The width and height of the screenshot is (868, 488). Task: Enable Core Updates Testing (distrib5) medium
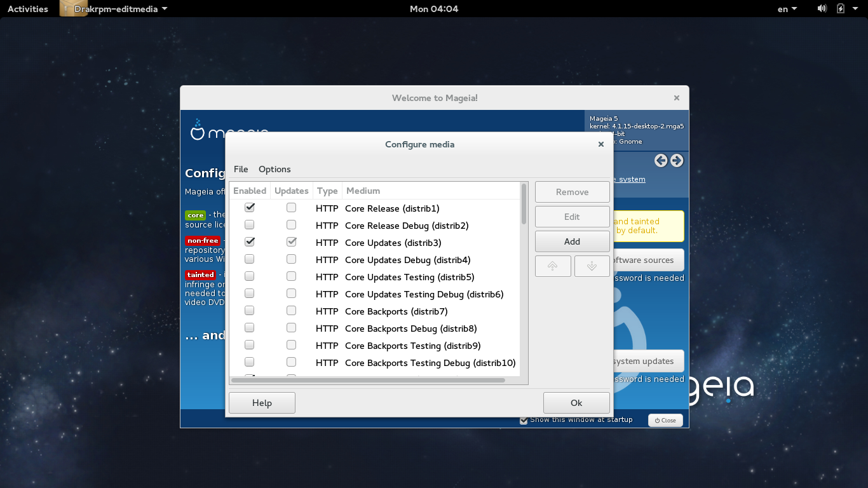(250, 276)
